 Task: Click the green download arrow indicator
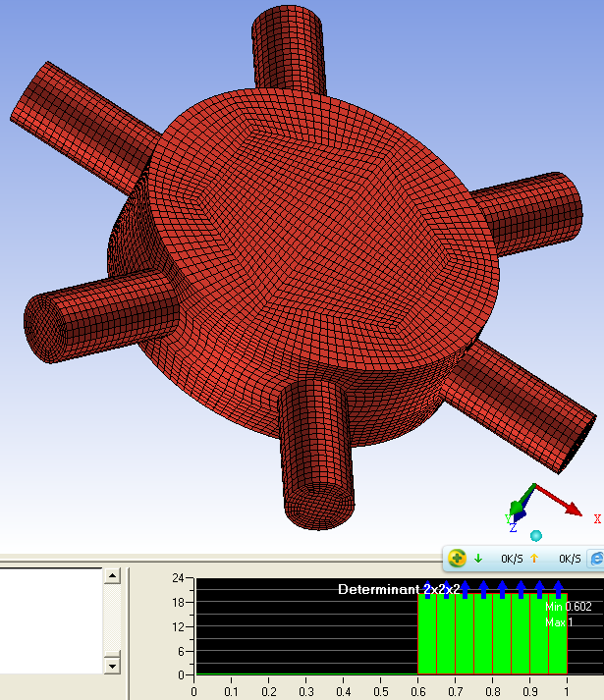478,559
